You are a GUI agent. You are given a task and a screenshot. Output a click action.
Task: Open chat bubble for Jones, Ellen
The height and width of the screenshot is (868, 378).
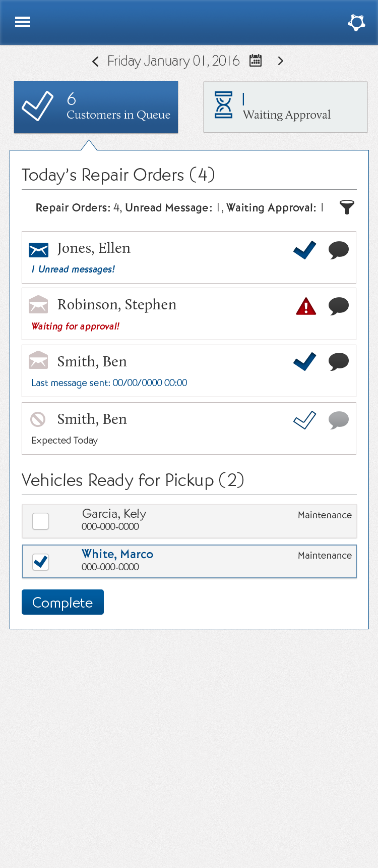[338, 250]
